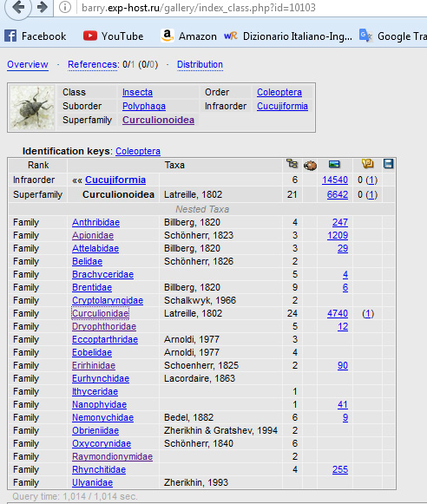Open the Ithyceridae family link

point(95,391)
